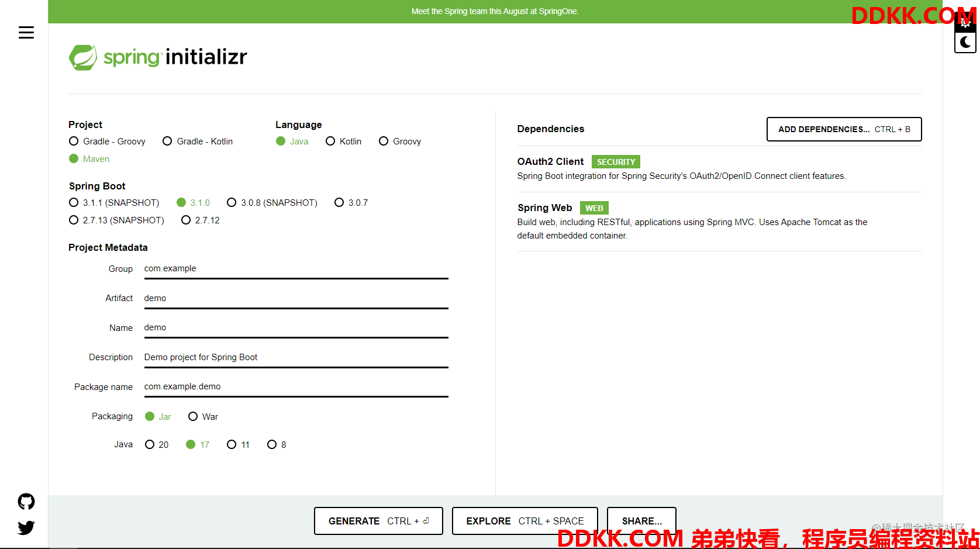Select Java version 8
This screenshot has height=549, width=980.
tap(277, 445)
